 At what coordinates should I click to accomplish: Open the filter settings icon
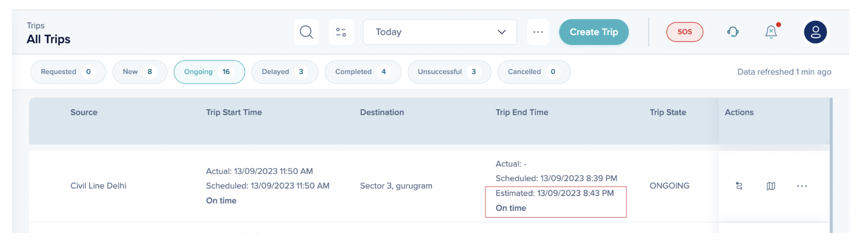click(341, 32)
